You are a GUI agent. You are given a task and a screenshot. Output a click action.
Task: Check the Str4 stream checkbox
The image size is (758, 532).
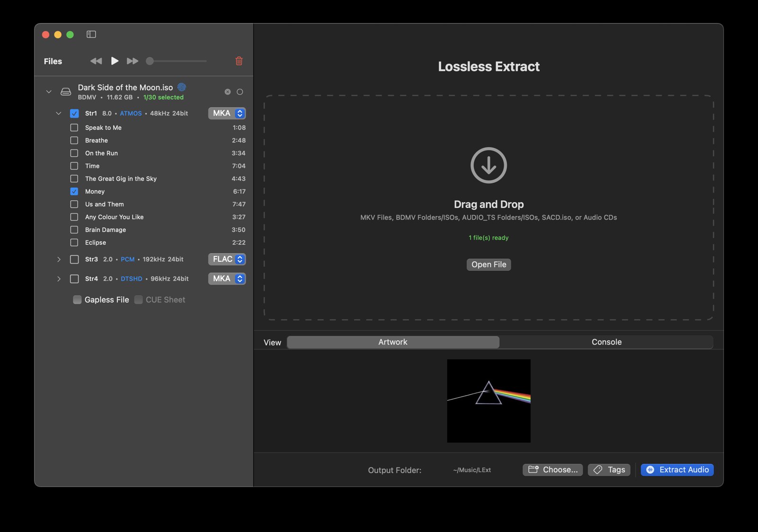pyautogui.click(x=74, y=279)
